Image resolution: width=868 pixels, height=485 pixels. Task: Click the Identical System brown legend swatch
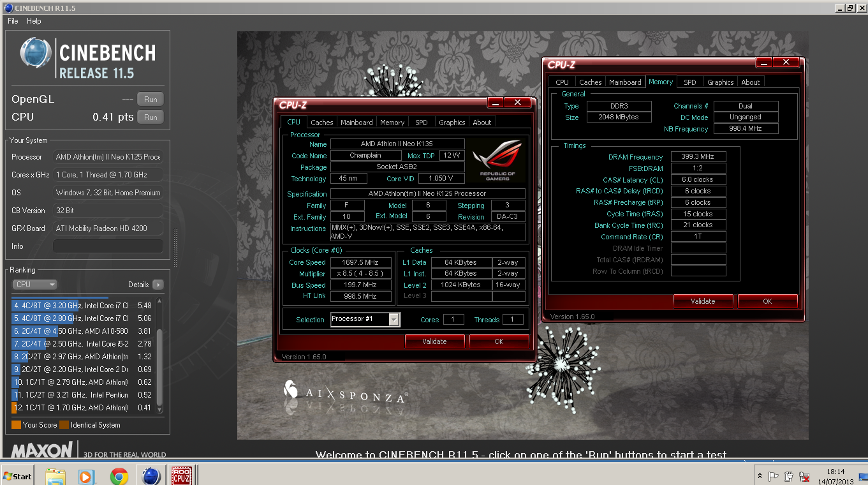[x=64, y=425]
